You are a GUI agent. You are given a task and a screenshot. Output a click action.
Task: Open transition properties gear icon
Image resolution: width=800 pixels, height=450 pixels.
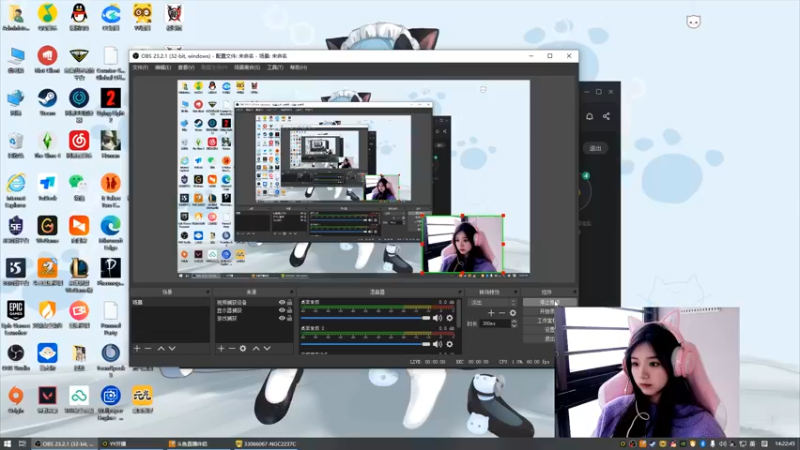click(513, 313)
